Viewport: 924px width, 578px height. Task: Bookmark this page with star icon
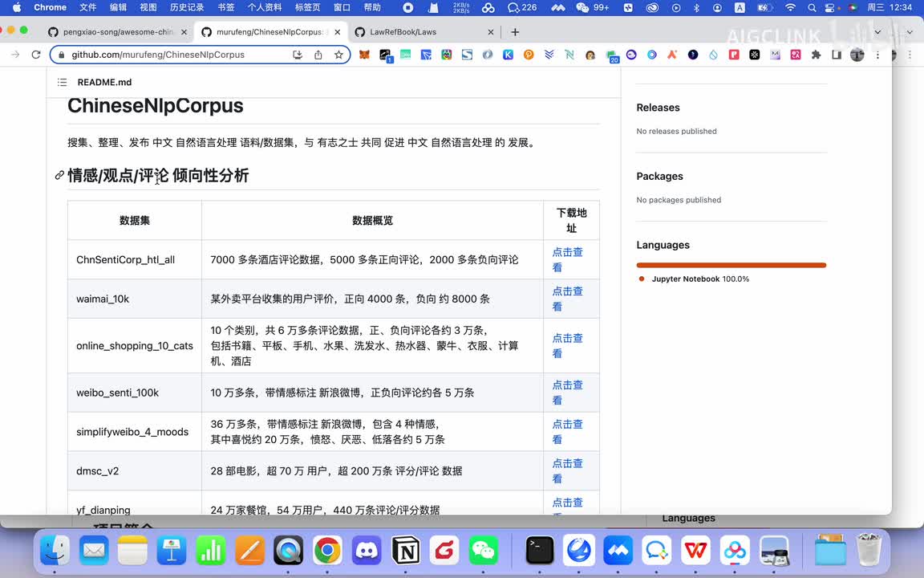pyautogui.click(x=338, y=55)
